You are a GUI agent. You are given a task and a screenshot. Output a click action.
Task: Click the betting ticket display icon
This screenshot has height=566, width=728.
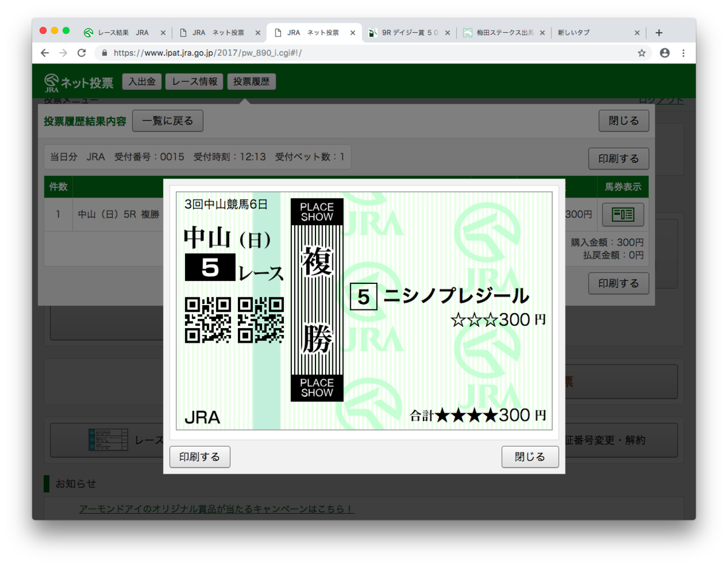tap(622, 215)
